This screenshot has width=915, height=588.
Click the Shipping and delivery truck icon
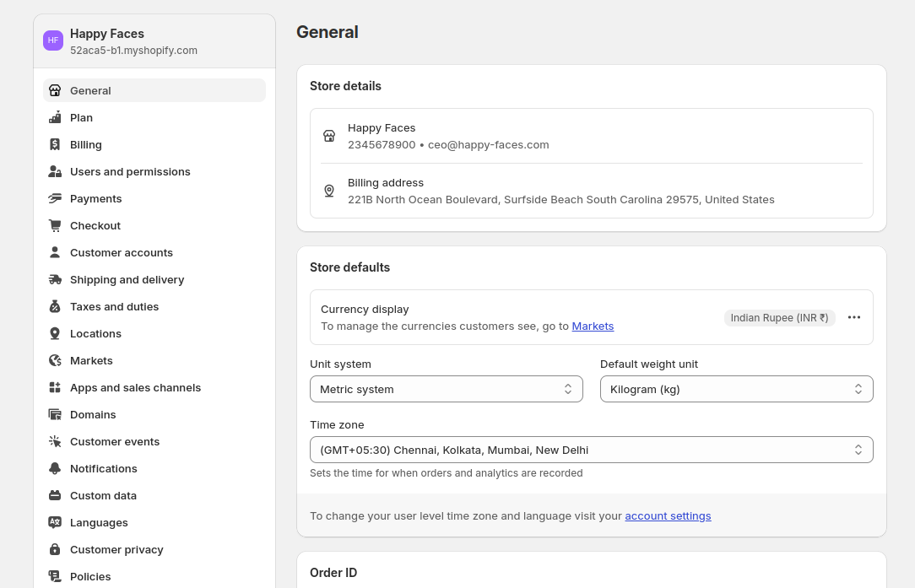(x=55, y=279)
